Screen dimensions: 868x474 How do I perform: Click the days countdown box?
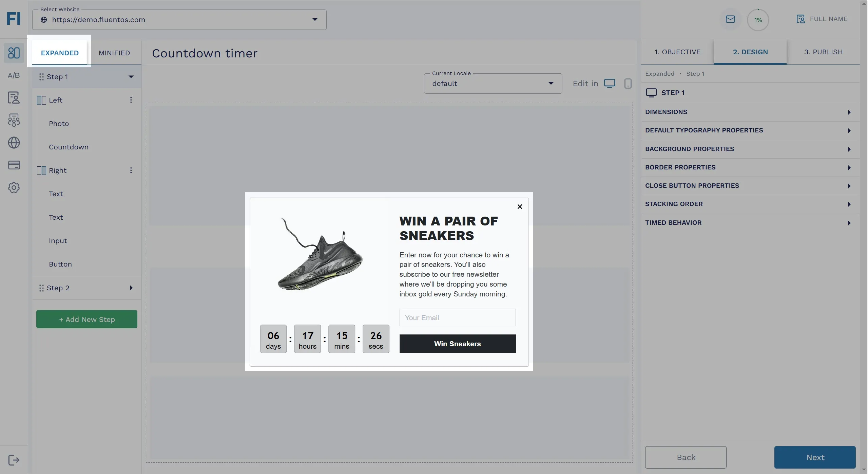pos(273,339)
